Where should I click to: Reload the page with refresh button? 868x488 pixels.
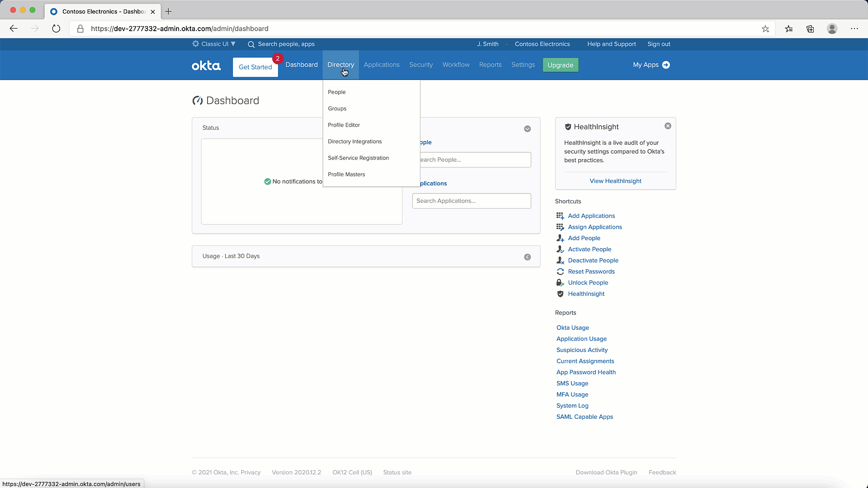click(56, 29)
